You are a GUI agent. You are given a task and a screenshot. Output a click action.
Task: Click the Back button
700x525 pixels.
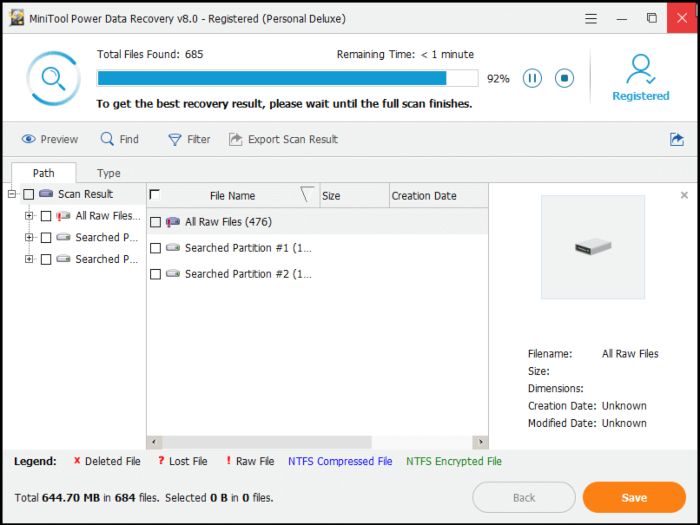click(524, 497)
